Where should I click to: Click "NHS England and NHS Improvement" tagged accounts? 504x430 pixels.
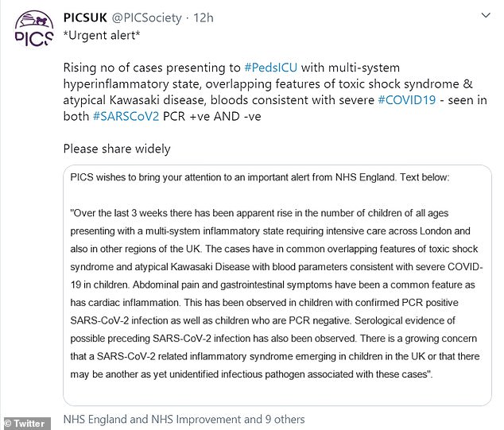click(151, 419)
